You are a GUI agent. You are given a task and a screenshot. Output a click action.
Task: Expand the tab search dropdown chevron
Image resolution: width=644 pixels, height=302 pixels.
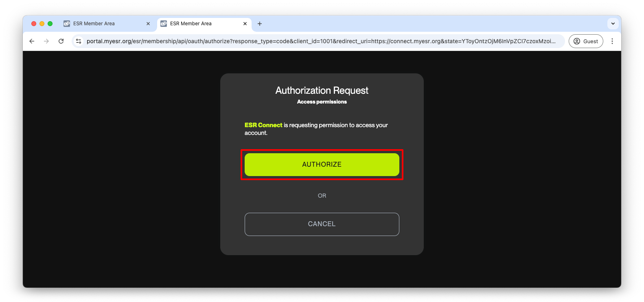(613, 24)
